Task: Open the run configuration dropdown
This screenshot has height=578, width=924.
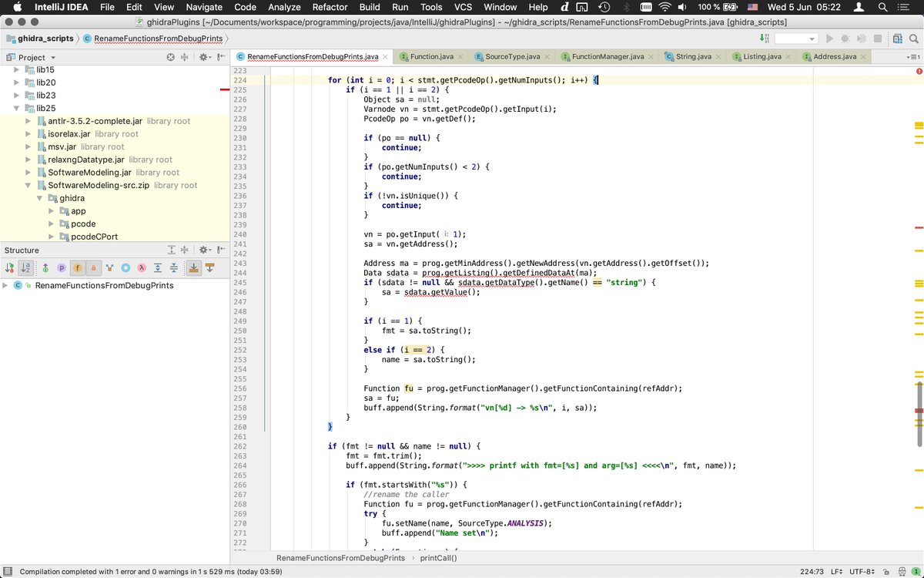Action: 795,39
